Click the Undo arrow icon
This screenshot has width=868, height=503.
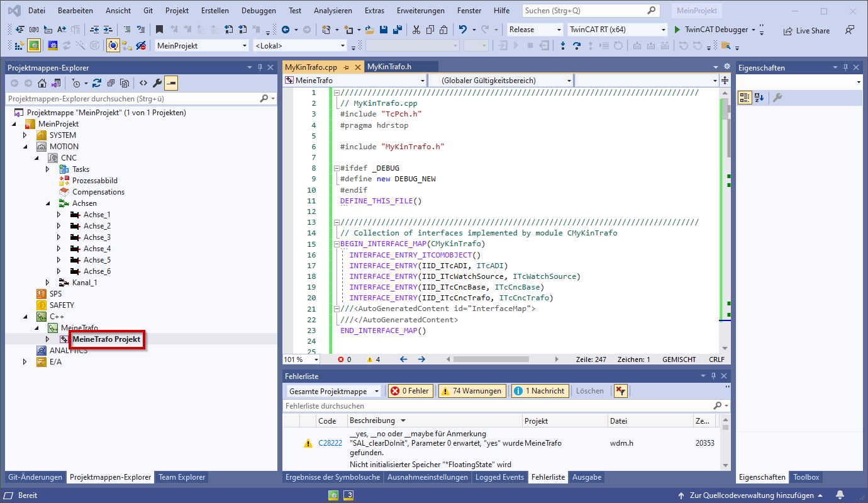463,30
